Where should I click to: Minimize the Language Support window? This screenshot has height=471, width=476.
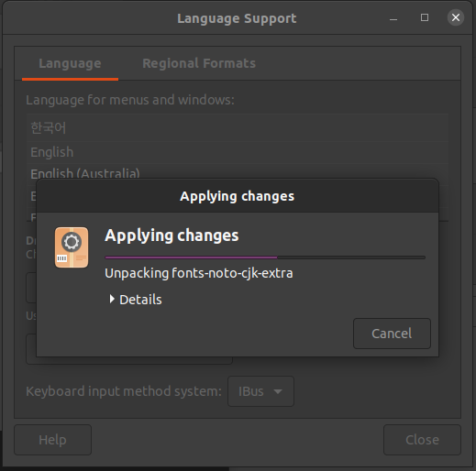[x=393, y=18]
